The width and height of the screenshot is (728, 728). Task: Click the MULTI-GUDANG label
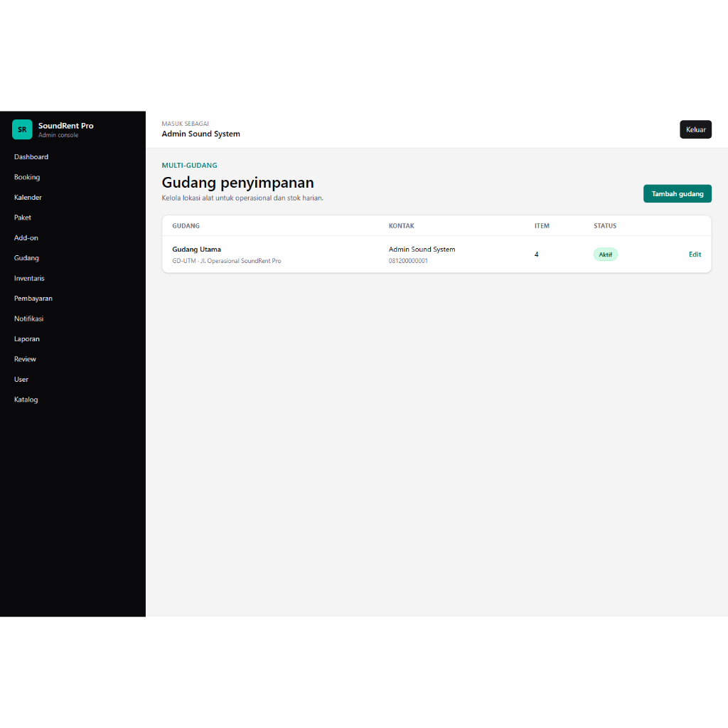(x=189, y=165)
